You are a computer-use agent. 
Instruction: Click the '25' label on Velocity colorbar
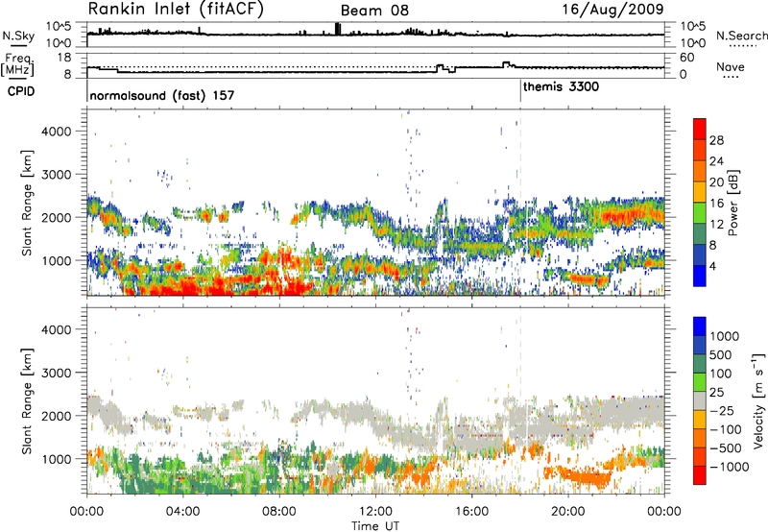(716, 392)
